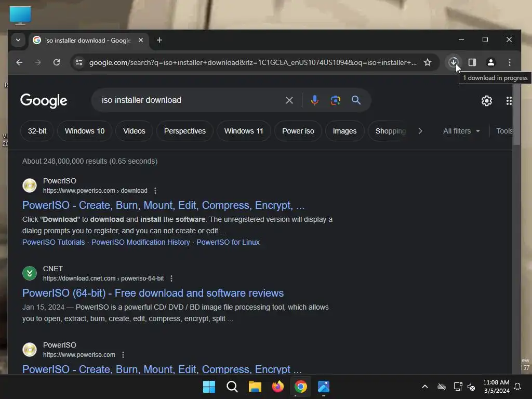532x399 pixels.
Task: Open the Tools button
Action: click(x=504, y=131)
